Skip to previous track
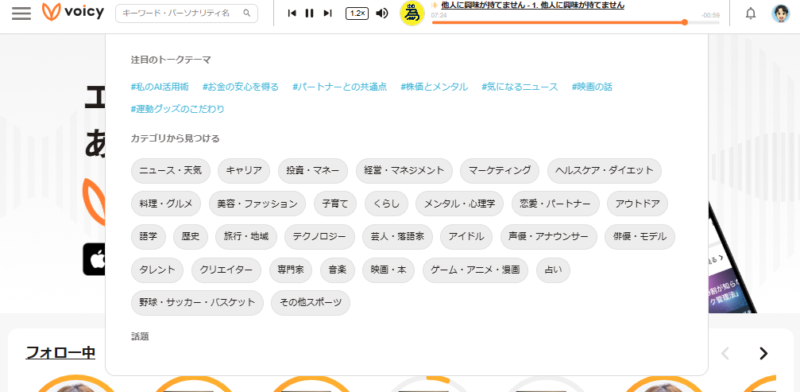800x392 pixels. point(292,13)
